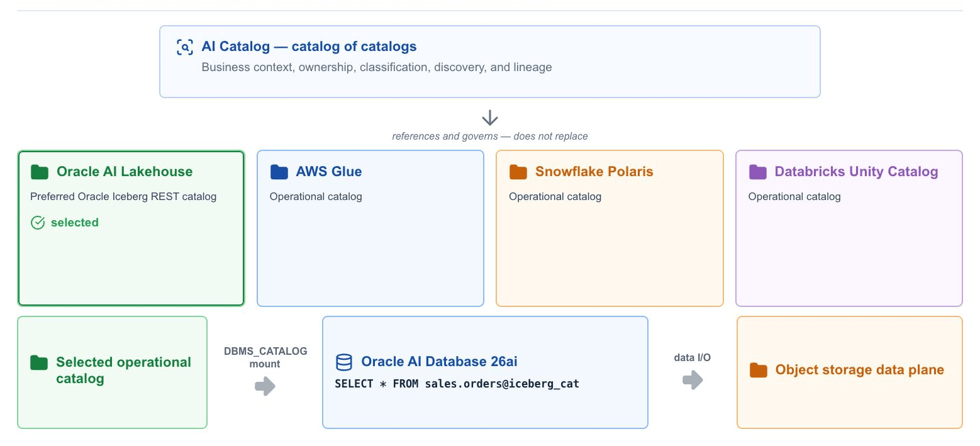Click the Selected operational catalog folder icon
The image size is (980, 446).
tap(39, 362)
